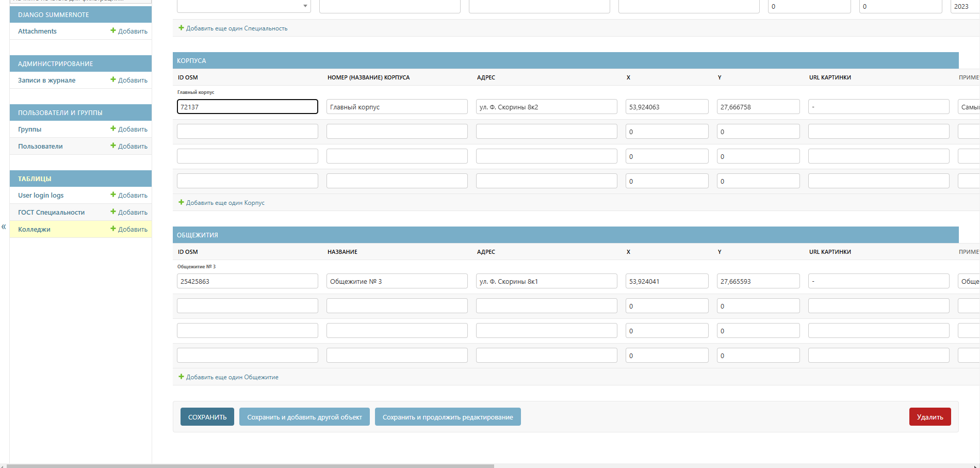This screenshot has height=468, width=980.
Task: Click the plus icon beside Группы
Action: pos(113,129)
